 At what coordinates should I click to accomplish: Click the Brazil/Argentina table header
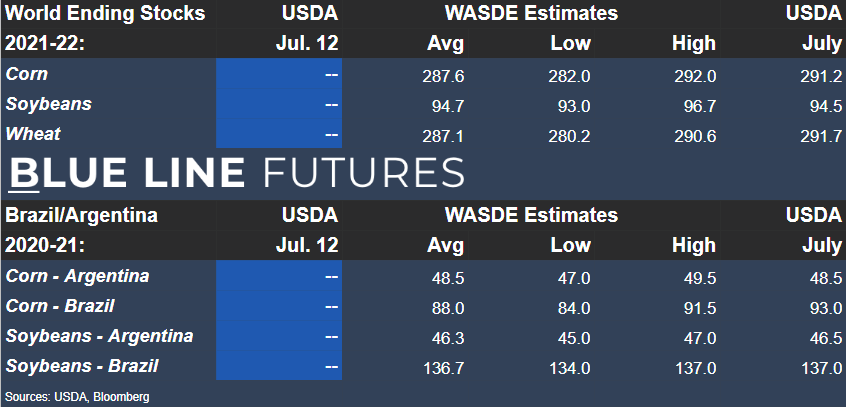(81, 215)
